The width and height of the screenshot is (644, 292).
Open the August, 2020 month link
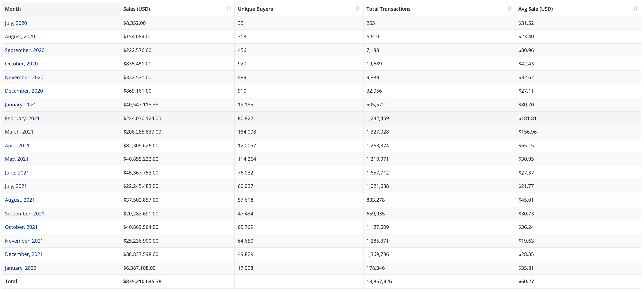(20, 37)
